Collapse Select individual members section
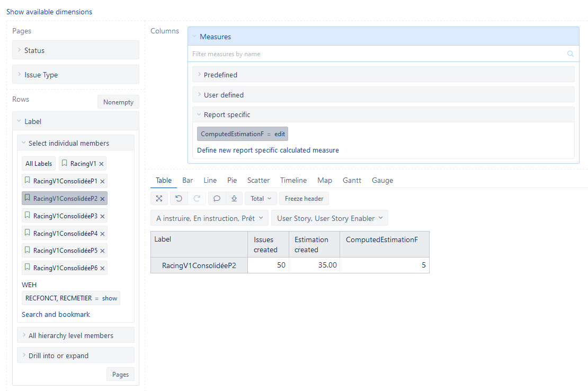Image resolution: width=588 pixels, height=391 pixels. 76,143
